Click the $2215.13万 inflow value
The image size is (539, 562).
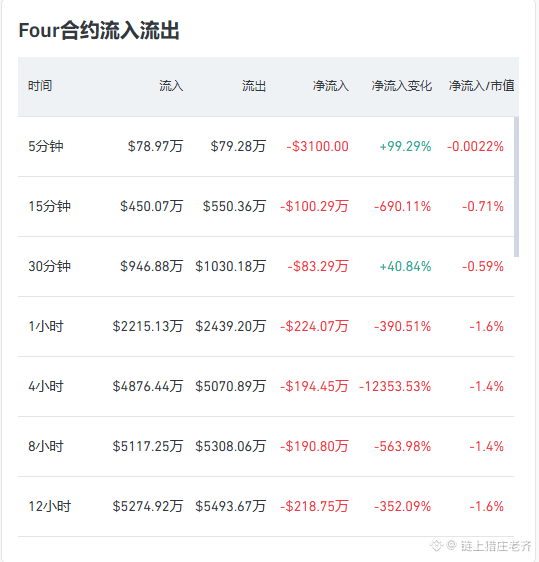[148, 327]
